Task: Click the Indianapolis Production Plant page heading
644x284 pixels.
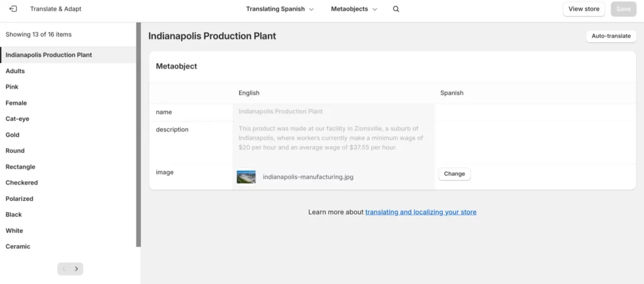Action: (x=212, y=36)
